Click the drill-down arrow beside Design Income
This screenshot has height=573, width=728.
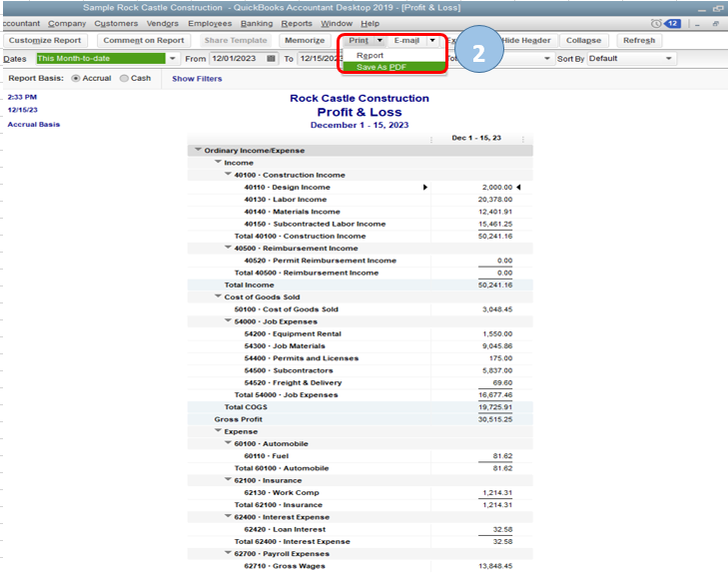point(425,188)
